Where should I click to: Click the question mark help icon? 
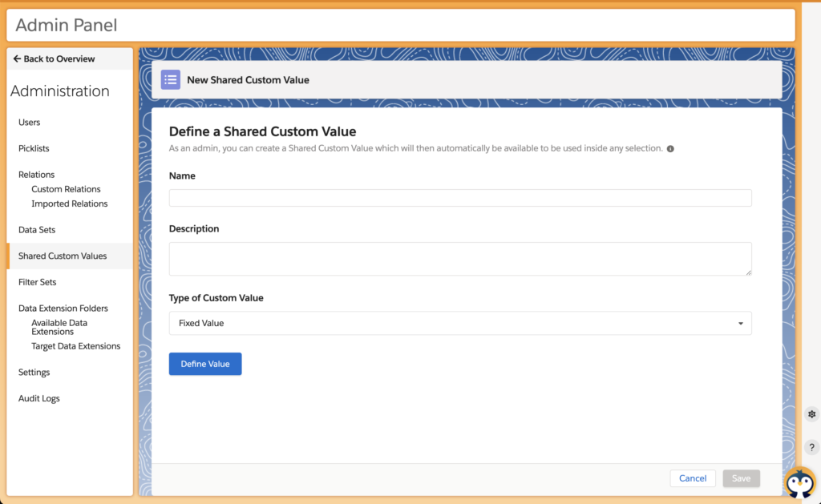(x=811, y=447)
